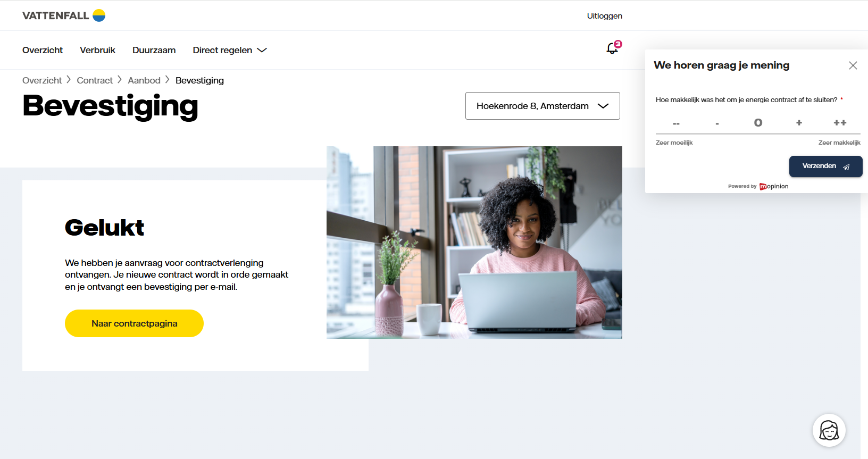Click the Naar contractpagina button
868x459 pixels.
pyautogui.click(x=134, y=323)
